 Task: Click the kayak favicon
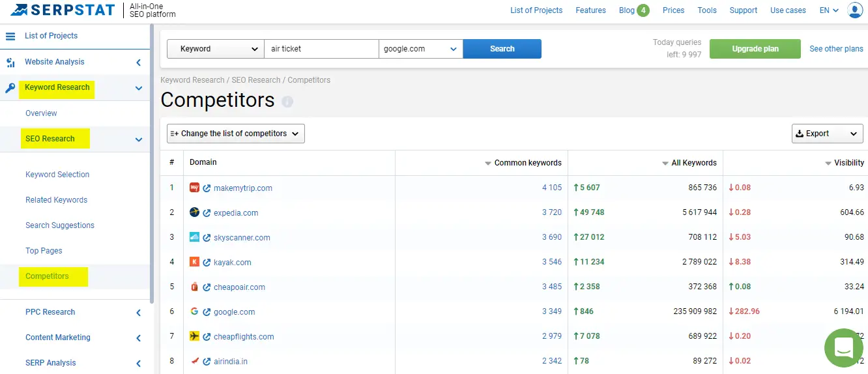pos(194,262)
